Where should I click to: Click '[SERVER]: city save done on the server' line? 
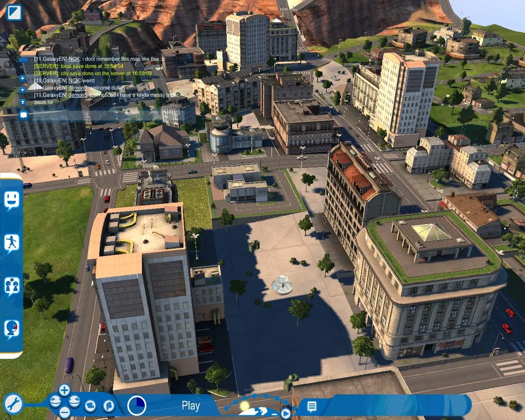[x=93, y=73]
